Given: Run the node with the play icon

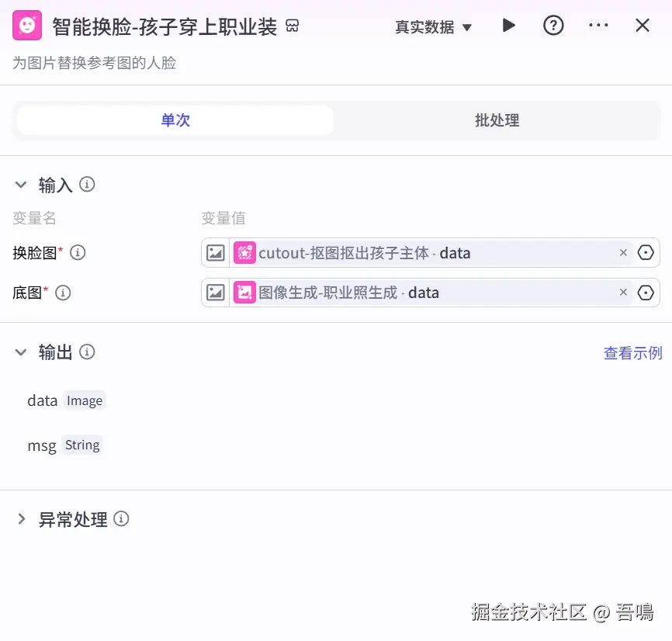Looking at the screenshot, I should click(x=509, y=26).
